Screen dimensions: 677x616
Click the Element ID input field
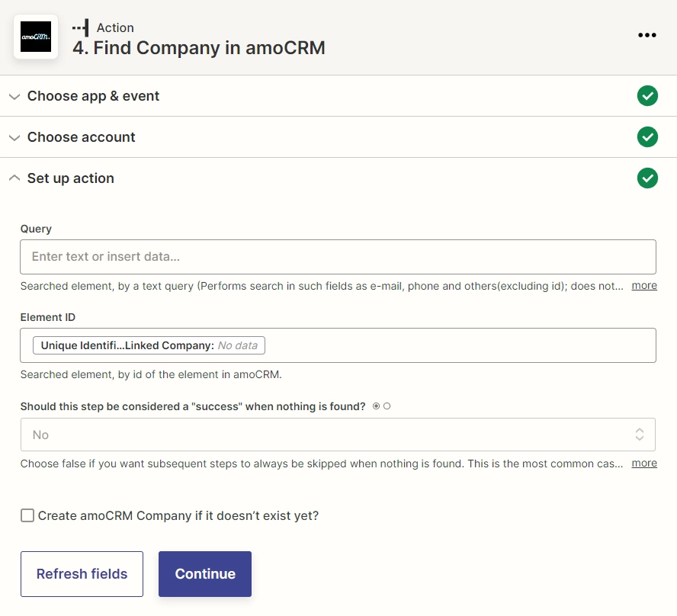[x=338, y=345]
